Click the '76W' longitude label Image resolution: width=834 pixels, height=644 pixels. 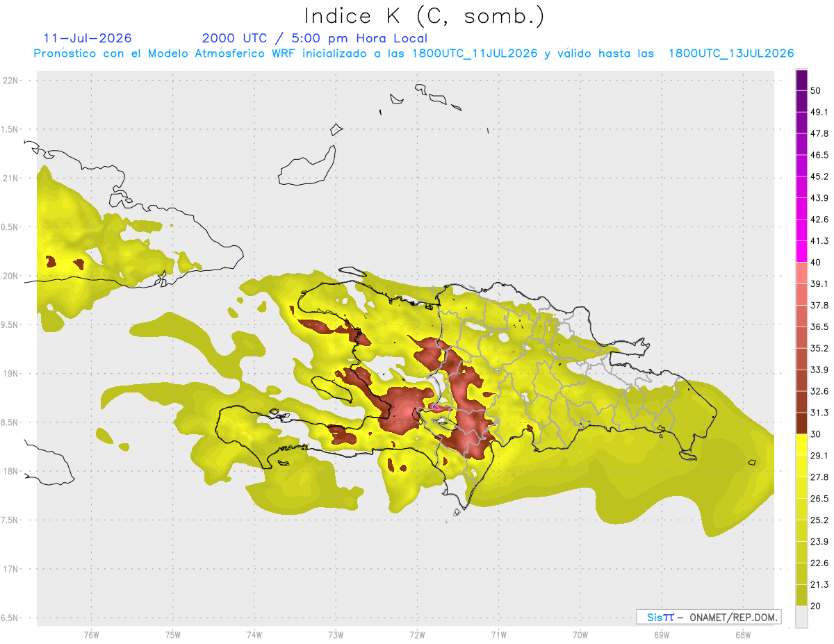91,635
